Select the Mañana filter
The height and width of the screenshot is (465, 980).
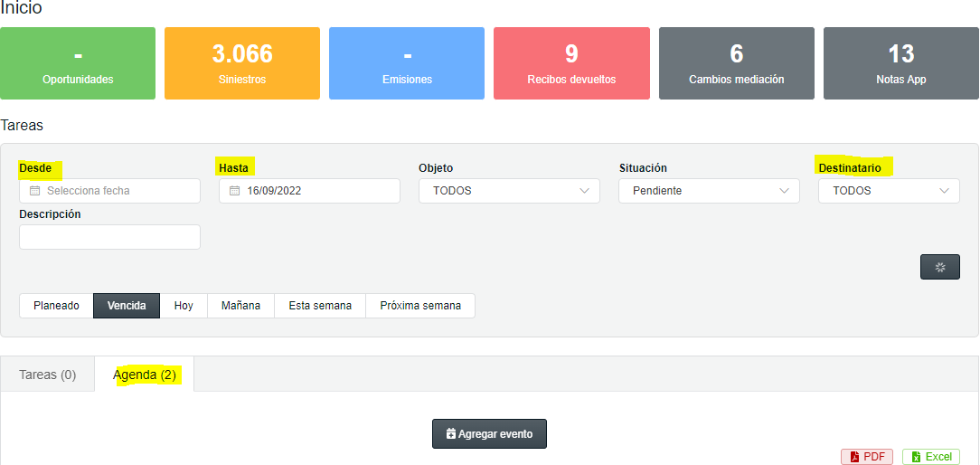point(240,306)
